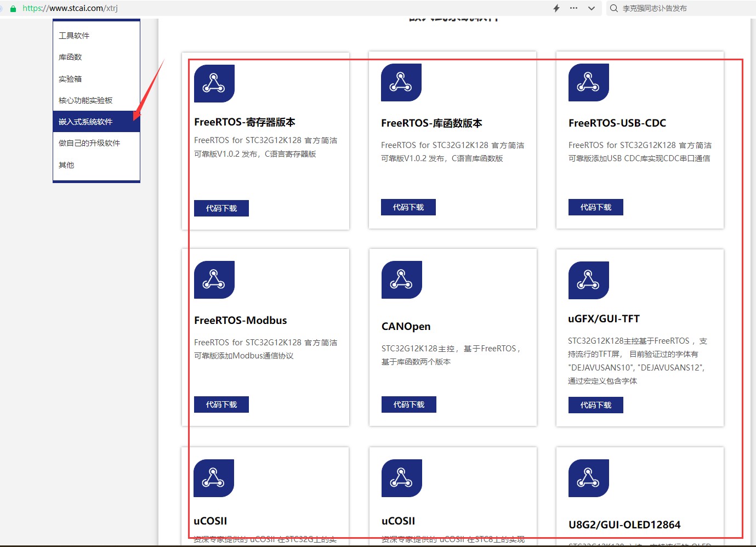Click description mentioning USB CDC库实现CDC串口通信

(x=640, y=152)
